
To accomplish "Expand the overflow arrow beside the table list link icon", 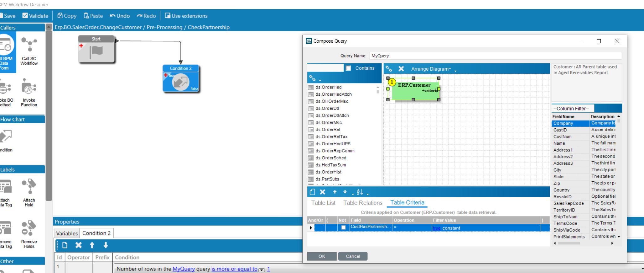I will (x=320, y=80).
